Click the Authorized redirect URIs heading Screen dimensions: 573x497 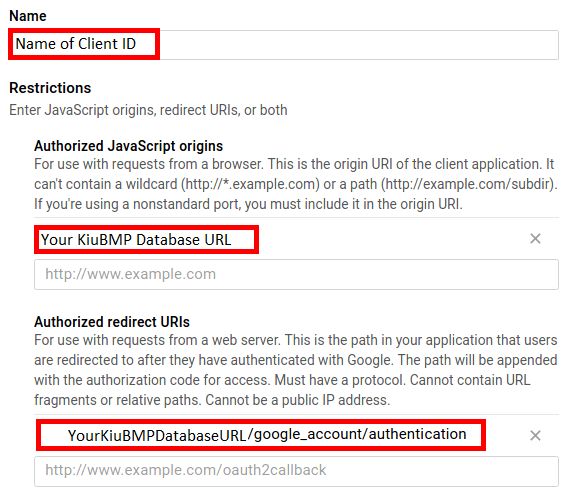tap(112, 322)
